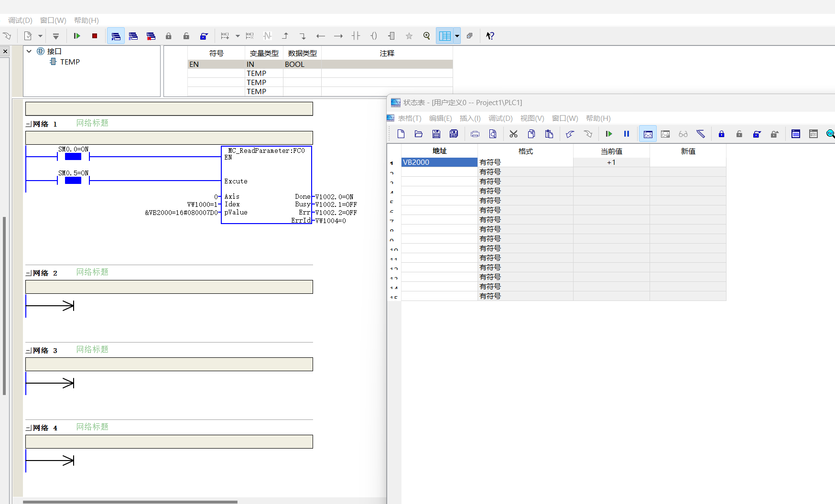The height and width of the screenshot is (504, 835).
Task: Click the 新值 cell in VB2000 row
Action: [688, 162]
